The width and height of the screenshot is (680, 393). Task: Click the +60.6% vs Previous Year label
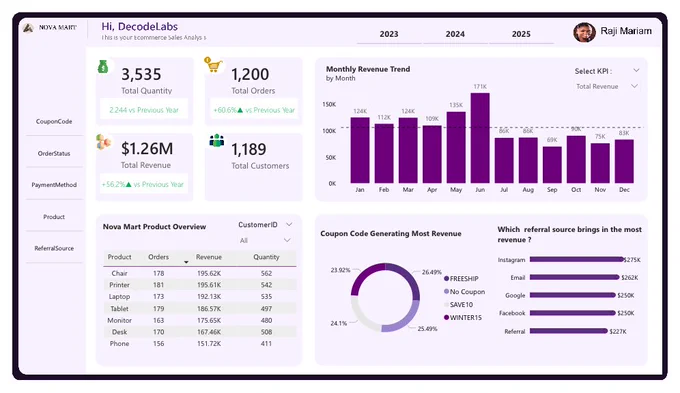click(x=254, y=110)
